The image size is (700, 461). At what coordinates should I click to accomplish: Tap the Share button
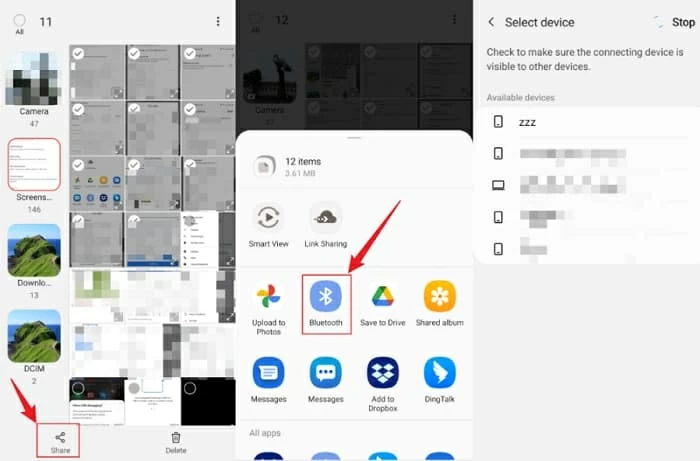pyautogui.click(x=61, y=441)
